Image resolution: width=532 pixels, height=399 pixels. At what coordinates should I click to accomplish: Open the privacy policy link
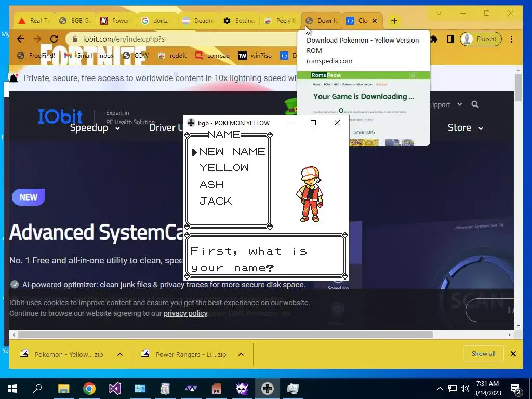tap(185, 313)
